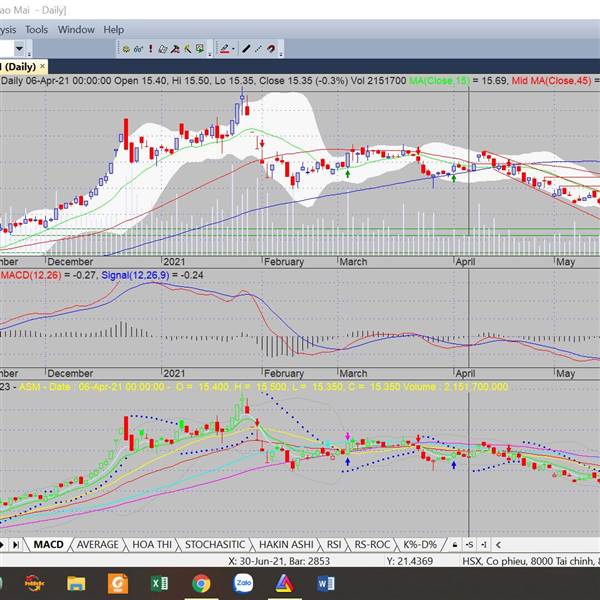Click the 'X: 30-Jun-21, Bar: 2853' status entry
Viewport: 600px width, 600px height.
pyautogui.click(x=279, y=561)
